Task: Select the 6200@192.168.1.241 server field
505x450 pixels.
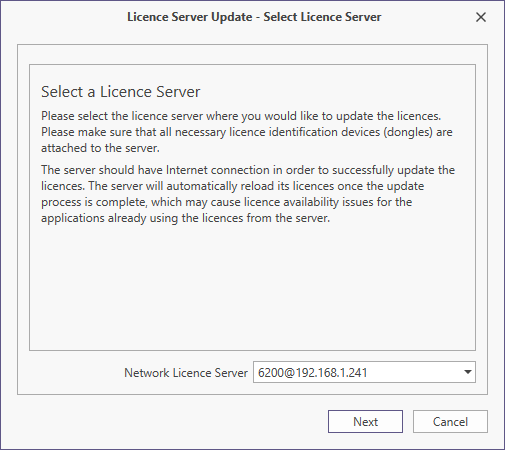Action: pyautogui.click(x=364, y=372)
